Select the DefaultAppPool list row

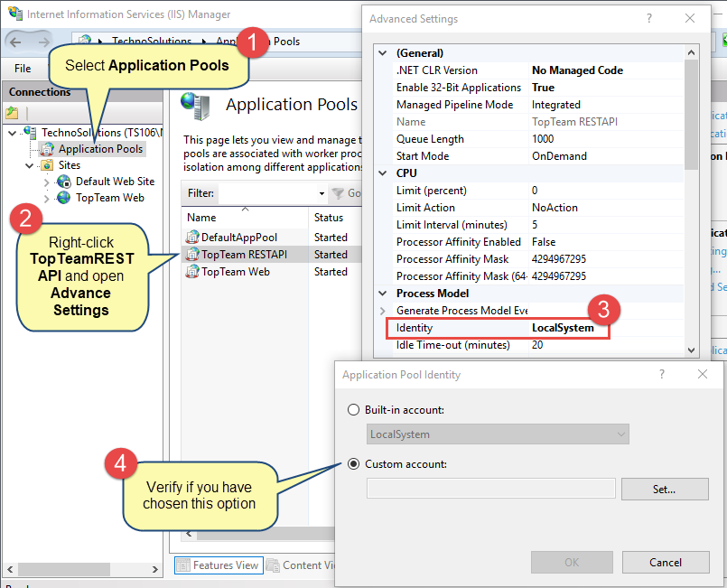click(272, 237)
